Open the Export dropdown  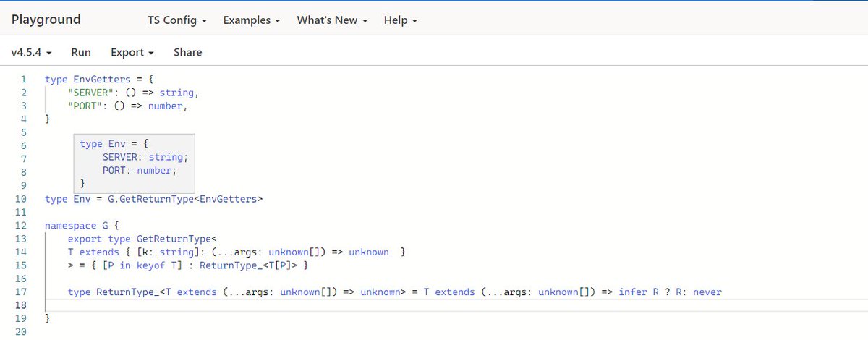click(132, 52)
